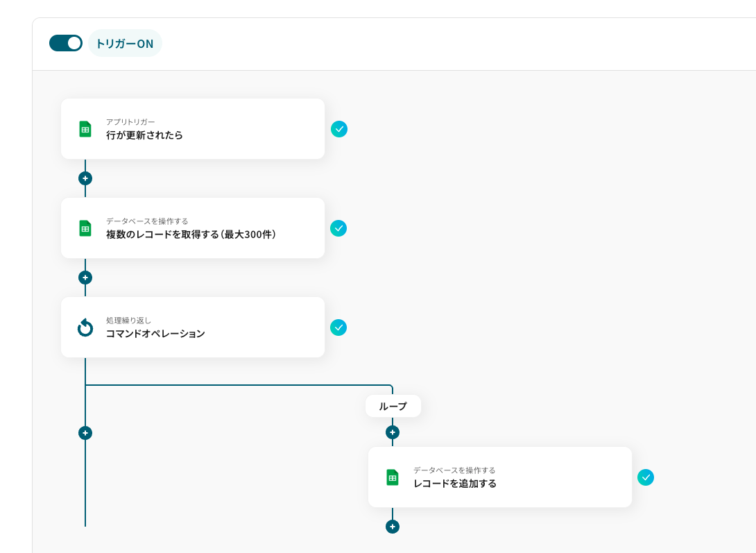Add step directly under ループ label
The width and height of the screenshot is (756, 553).
[x=393, y=432]
